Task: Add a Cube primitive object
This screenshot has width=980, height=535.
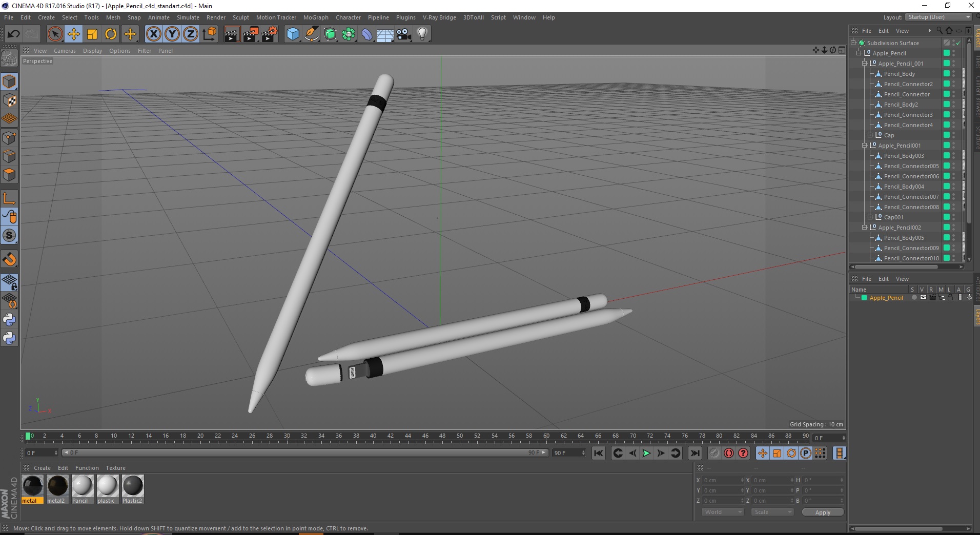Action: click(x=293, y=34)
